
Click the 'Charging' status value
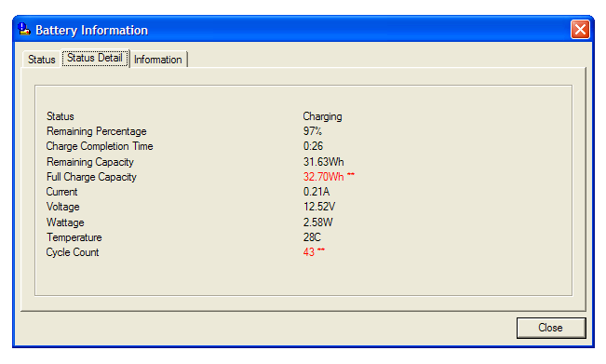(x=322, y=116)
